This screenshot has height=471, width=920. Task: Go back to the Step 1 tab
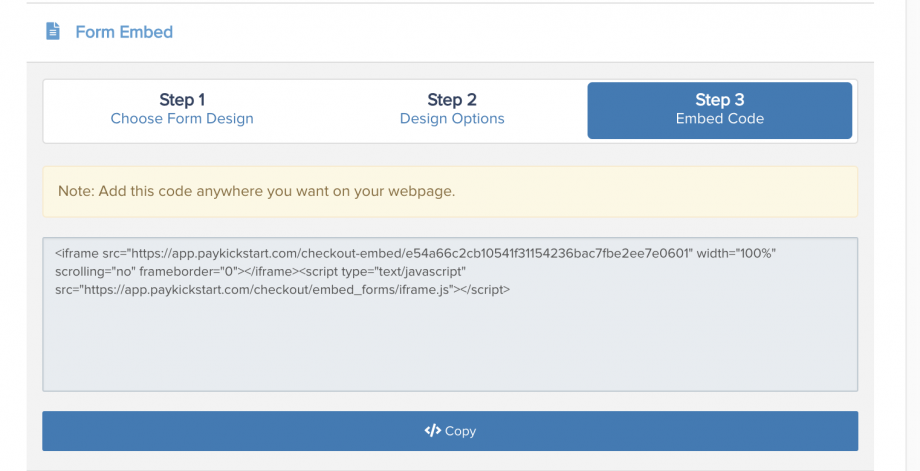click(182, 110)
